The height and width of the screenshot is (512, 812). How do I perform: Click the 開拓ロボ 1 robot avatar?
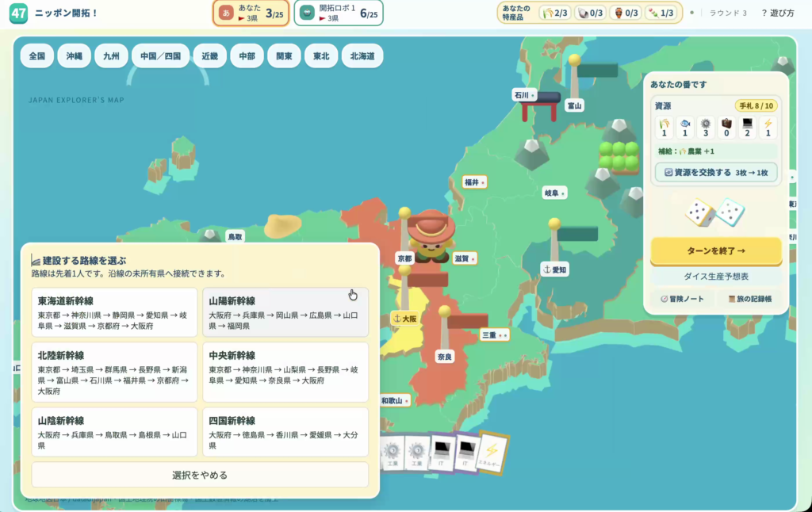[x=307, y=13]
